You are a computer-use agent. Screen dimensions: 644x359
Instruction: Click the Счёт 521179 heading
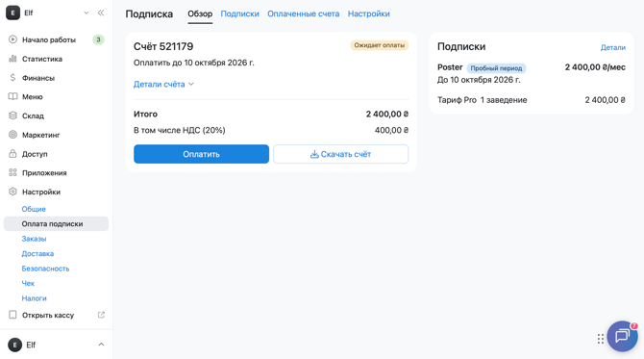pos(163,46)
